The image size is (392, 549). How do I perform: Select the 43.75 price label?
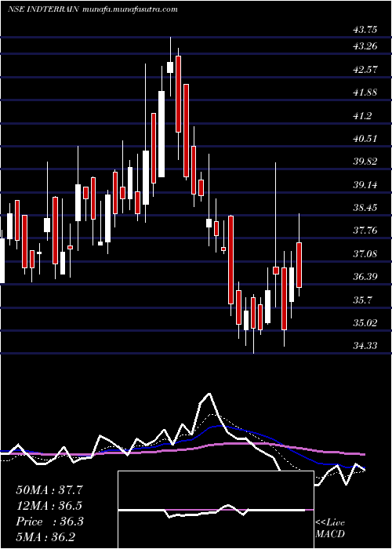(365, 30)
